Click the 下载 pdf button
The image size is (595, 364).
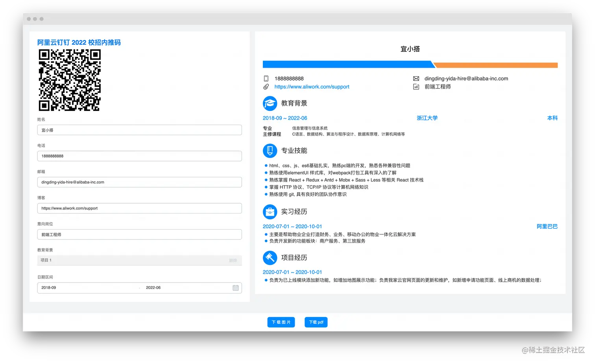(316, 322)
